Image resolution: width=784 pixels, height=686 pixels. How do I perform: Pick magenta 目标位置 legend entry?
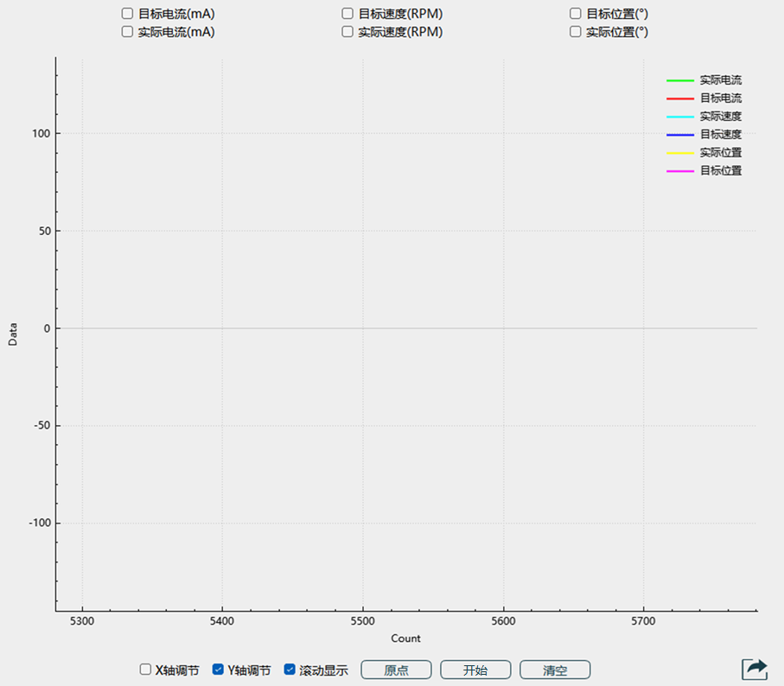point(704,171)
